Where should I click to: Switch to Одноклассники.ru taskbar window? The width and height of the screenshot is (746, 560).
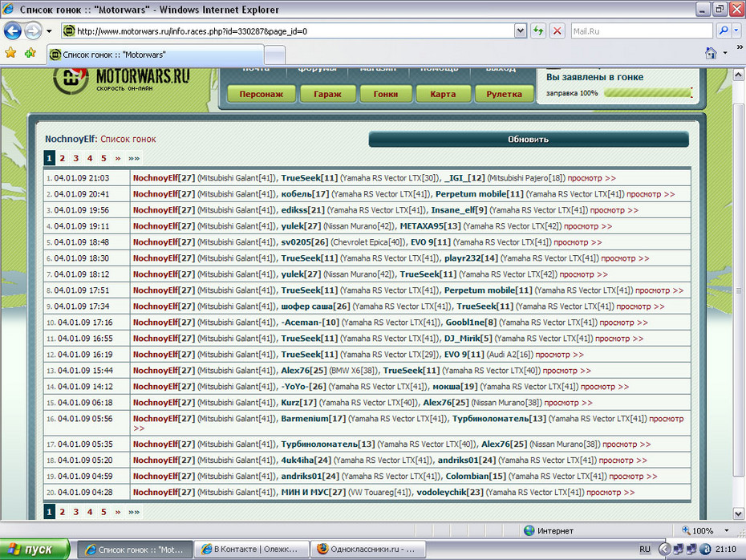click(x=367, y=550)
